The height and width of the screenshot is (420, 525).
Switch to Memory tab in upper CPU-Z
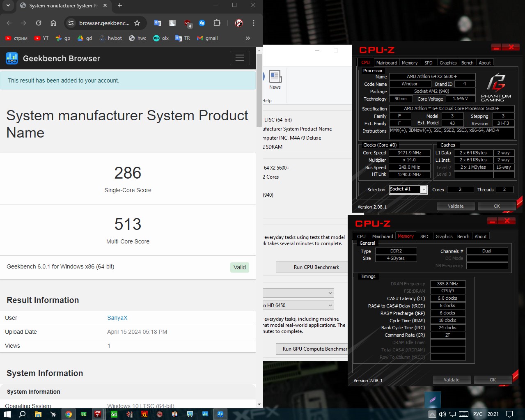tap(410, 63)
